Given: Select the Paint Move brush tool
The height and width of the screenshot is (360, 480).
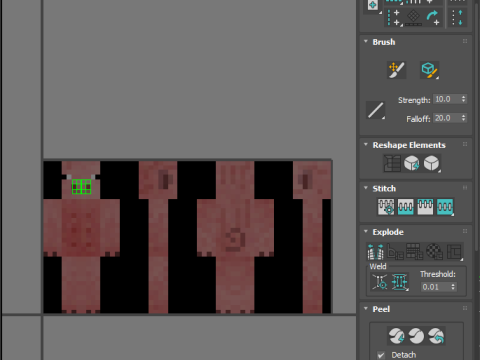Looking at the screenshot, I should pos(396,70).
